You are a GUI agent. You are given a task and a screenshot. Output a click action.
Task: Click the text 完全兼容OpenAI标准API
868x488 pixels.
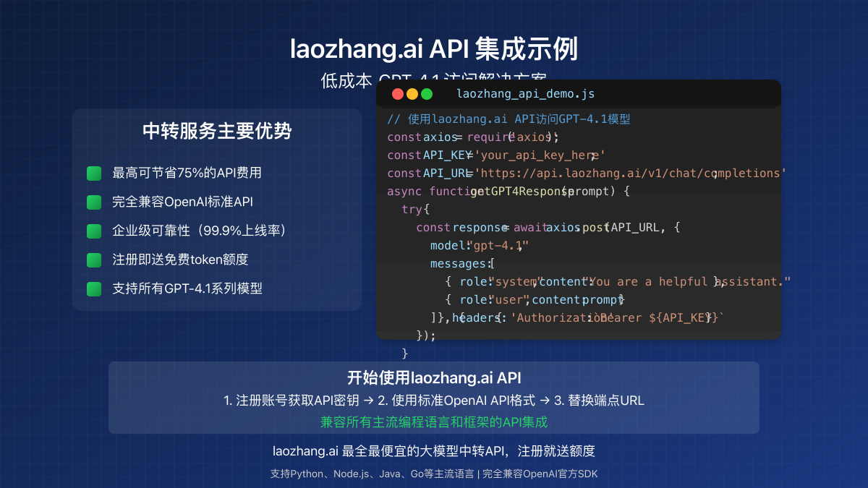[x=182, y=202]
